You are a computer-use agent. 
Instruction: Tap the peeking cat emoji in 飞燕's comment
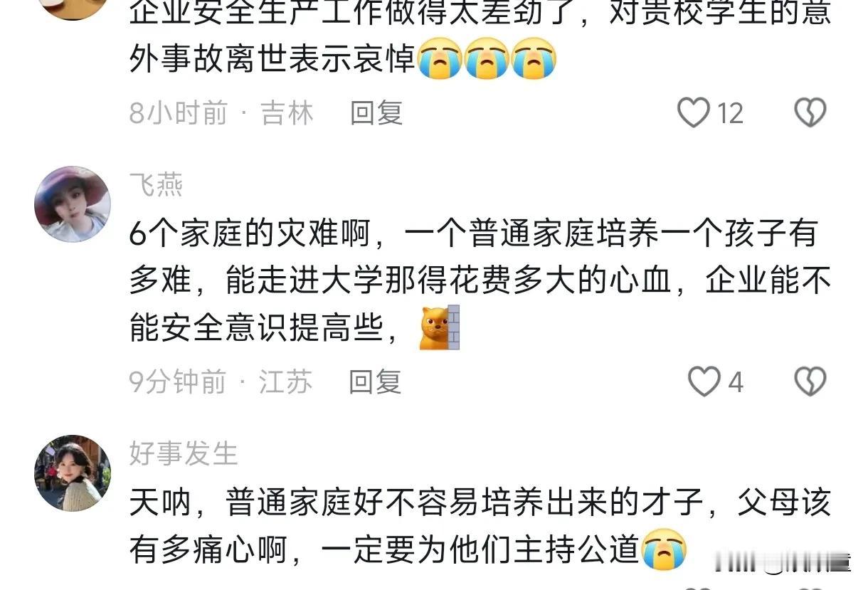click(439, 327)
